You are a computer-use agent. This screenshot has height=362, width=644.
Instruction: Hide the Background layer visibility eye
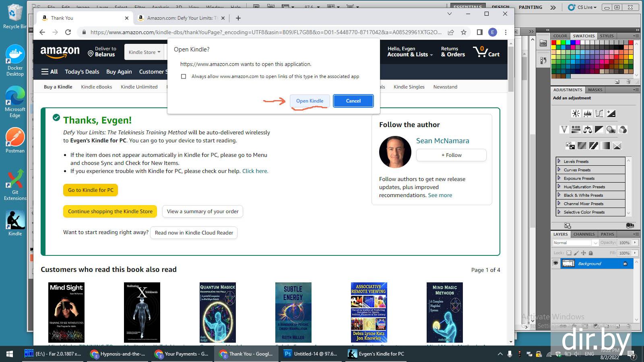pos(555,263)
